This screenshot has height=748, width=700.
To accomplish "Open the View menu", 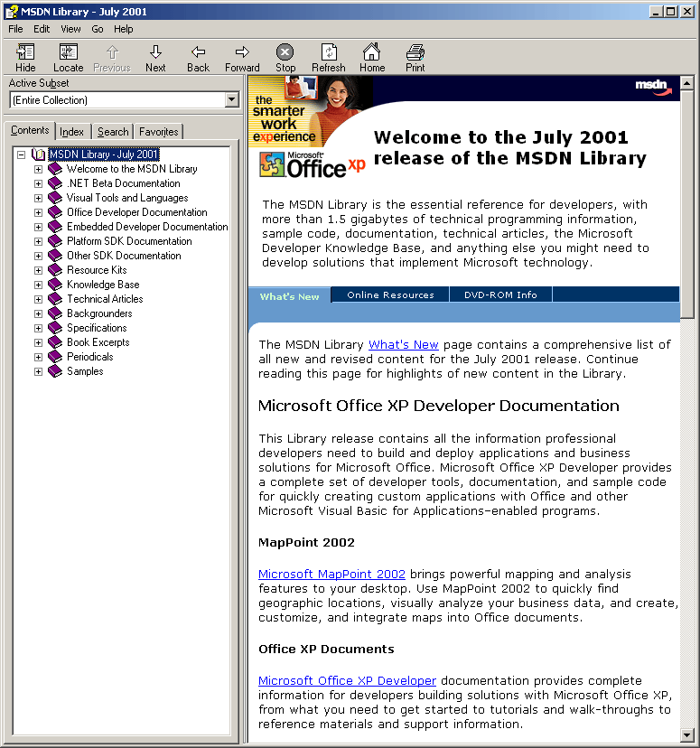I will tap(70, 29).
